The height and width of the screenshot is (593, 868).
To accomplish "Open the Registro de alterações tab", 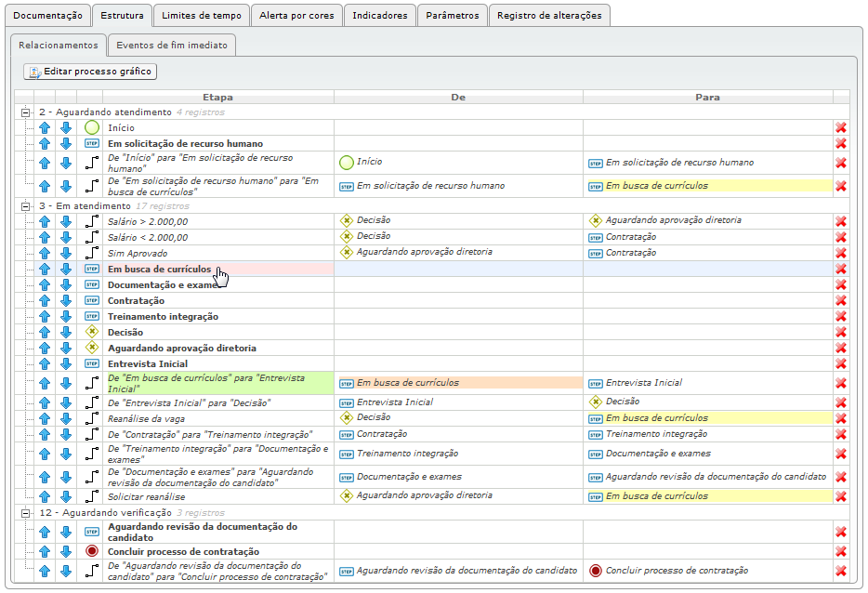I will point(549,16).
